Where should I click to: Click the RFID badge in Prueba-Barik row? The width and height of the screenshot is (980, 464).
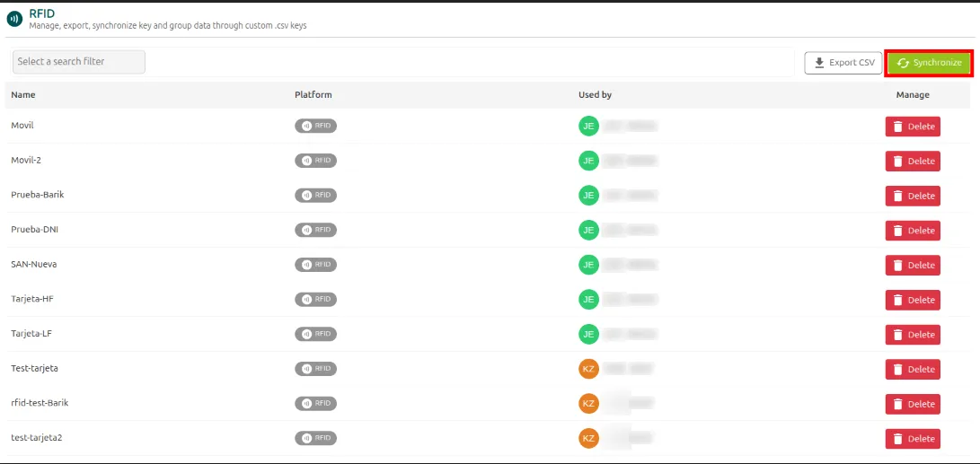point(315,195)
